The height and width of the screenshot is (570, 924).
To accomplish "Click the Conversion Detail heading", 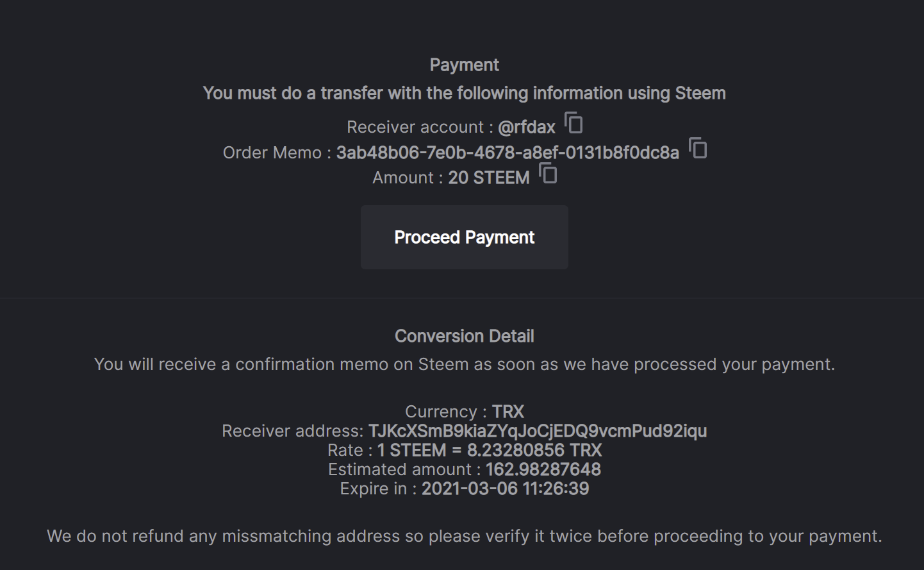I will (x=464, y=336).
